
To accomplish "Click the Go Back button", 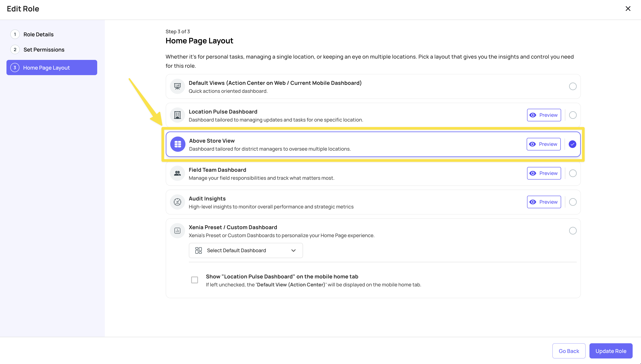I will [569, 351].
